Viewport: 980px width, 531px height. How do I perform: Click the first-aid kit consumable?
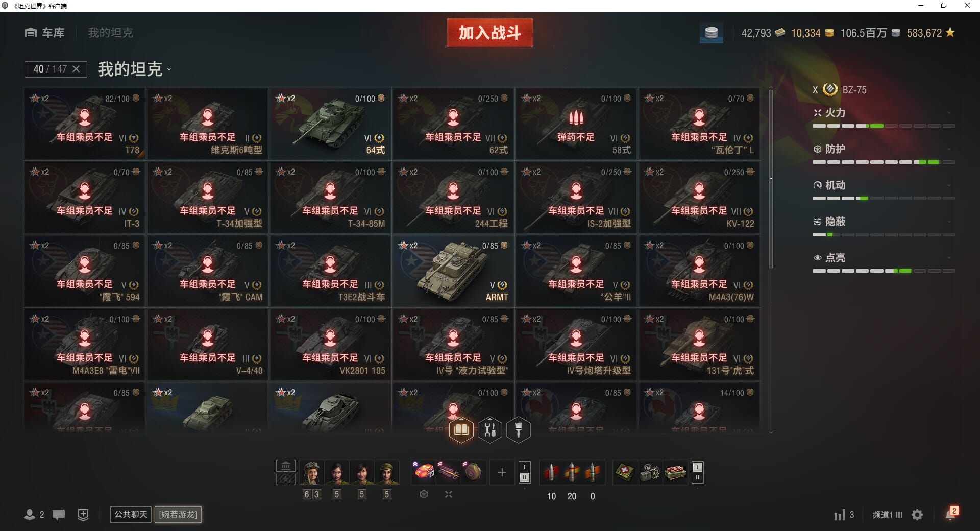[624, 472]
